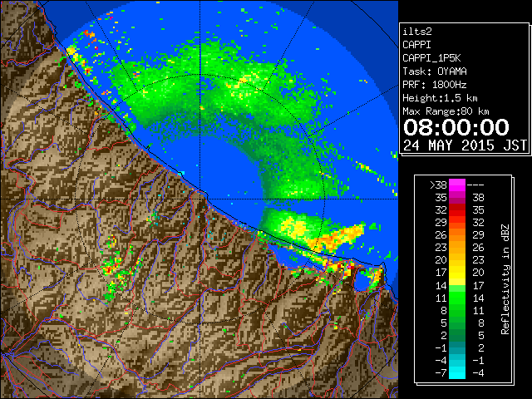Viewport: 532px width, 399px height.
Task: Click the magenta >38 dBZ legend swatch
Action: [x=457, y=185]
